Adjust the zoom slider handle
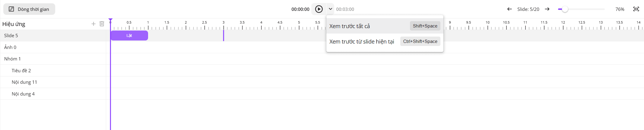 click(565, 9)
